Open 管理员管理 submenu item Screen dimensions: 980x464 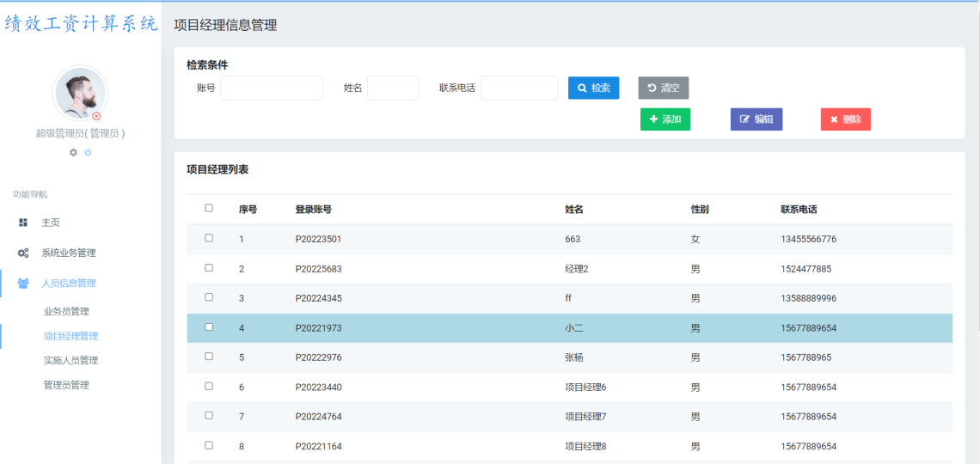[x=66, y=385]
